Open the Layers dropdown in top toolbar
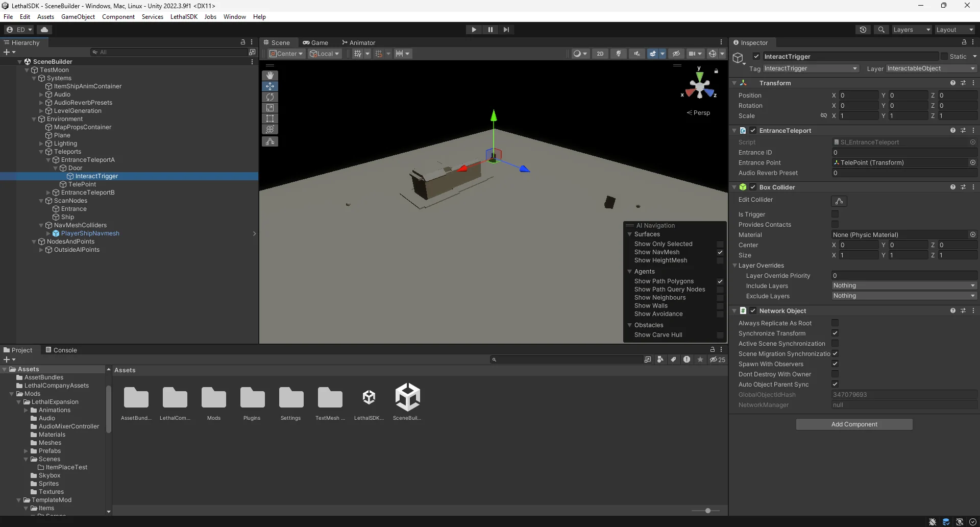 912,30
